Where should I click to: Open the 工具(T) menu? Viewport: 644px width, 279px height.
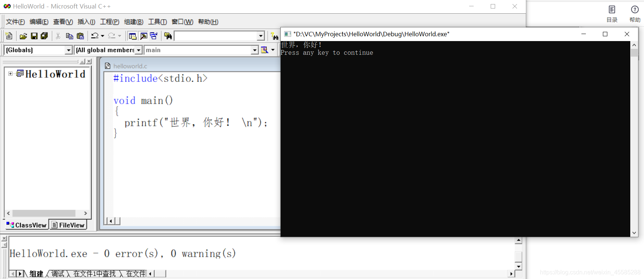click(x=157, y=22)
